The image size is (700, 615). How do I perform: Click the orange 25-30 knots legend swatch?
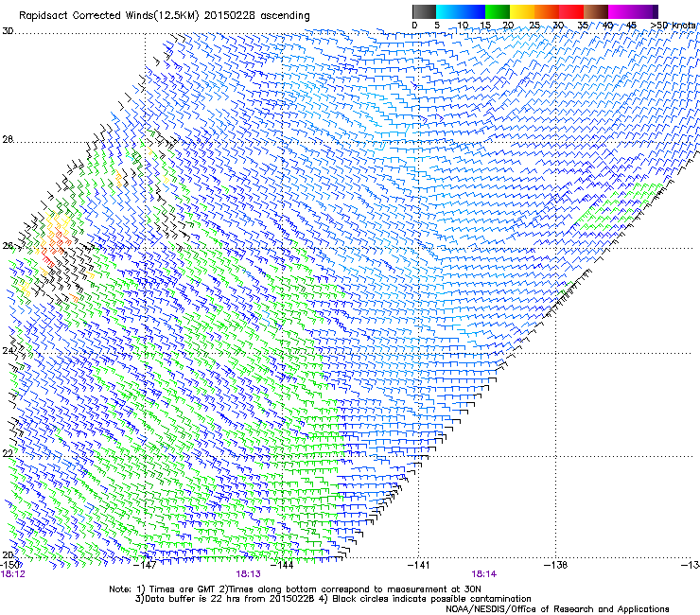547,11
